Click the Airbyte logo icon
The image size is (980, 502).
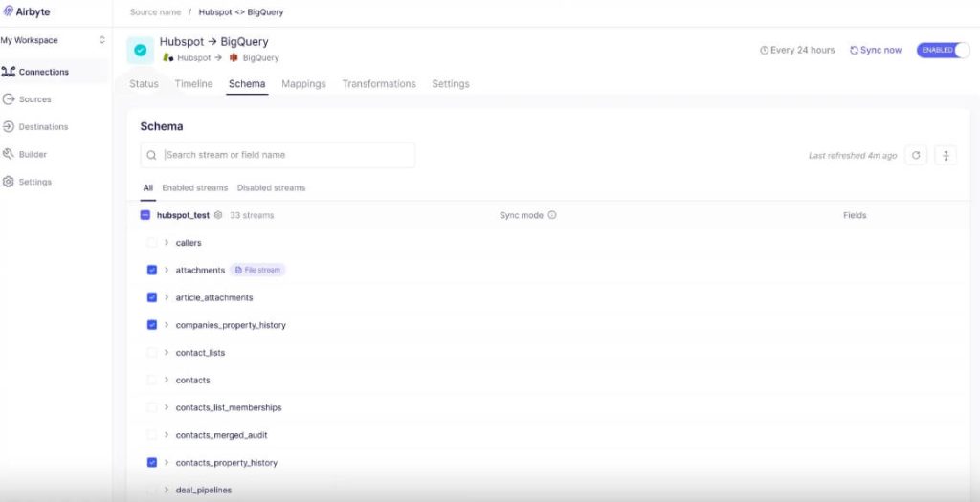tap(8, 11)
